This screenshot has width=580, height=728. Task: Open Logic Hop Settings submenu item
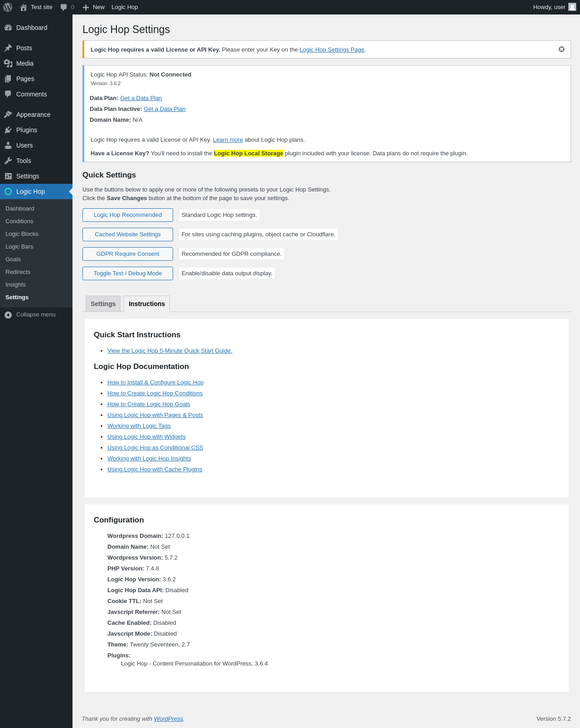17,297
